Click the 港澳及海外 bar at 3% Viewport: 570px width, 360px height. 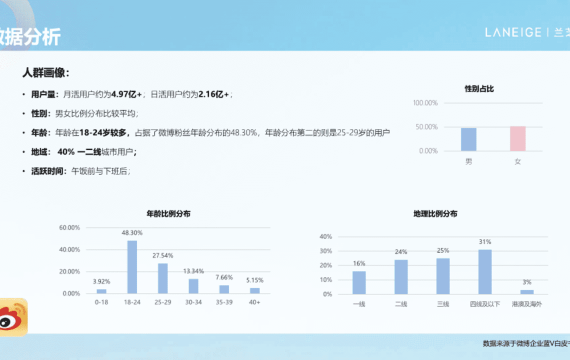[x=527, y=292]
